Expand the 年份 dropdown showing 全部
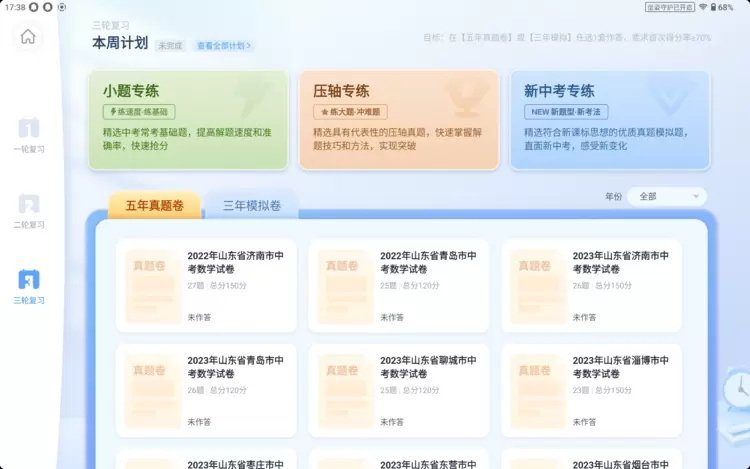The height and width of the screenshot is (469, 750). point(667,197)
